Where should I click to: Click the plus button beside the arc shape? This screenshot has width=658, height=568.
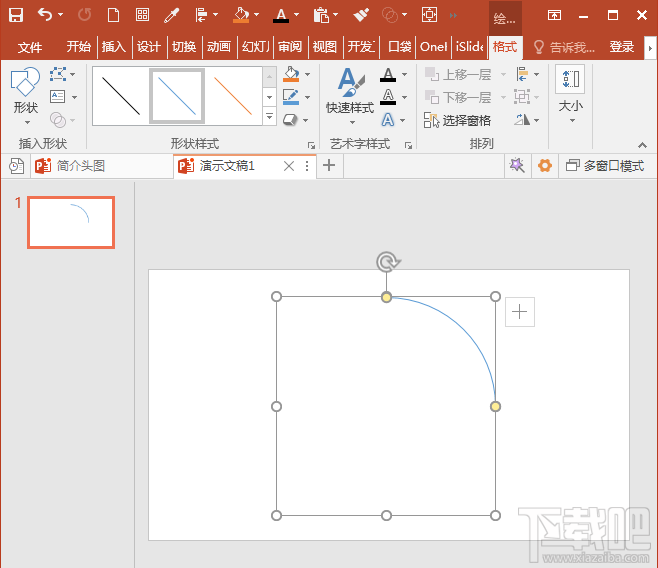519,312
